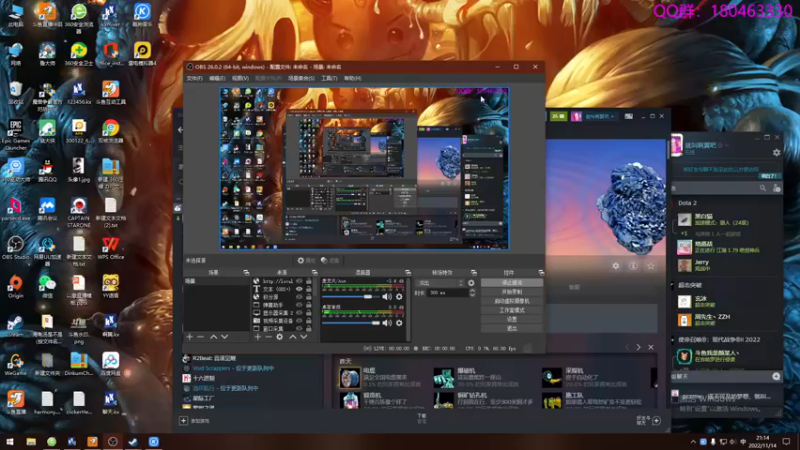
Task: Move scene up in the scenes list
Action: pos(213,337)
